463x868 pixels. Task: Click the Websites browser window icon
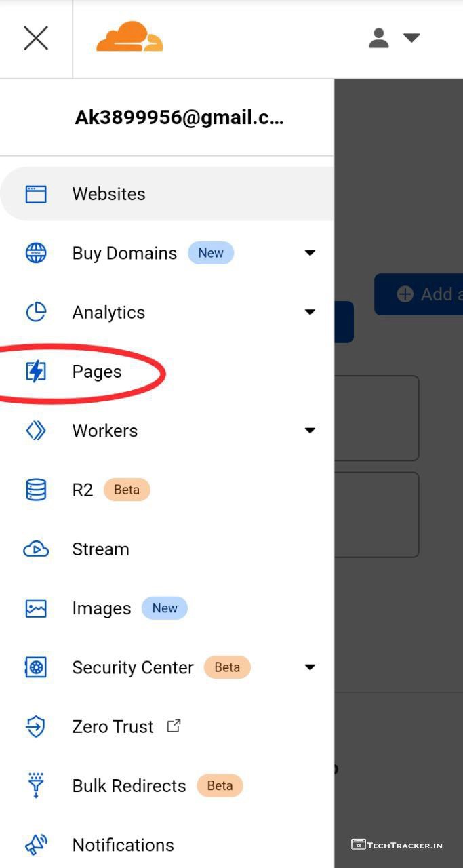(x=36, y=194)
